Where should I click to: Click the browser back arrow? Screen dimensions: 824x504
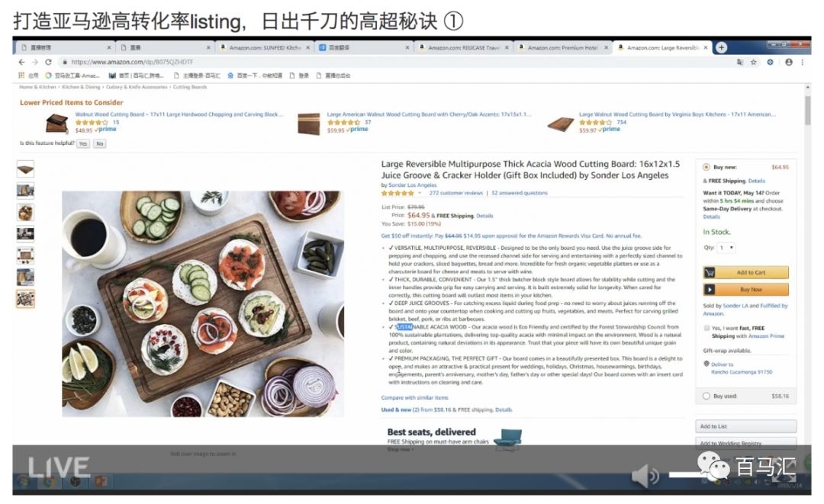(21, 62)
